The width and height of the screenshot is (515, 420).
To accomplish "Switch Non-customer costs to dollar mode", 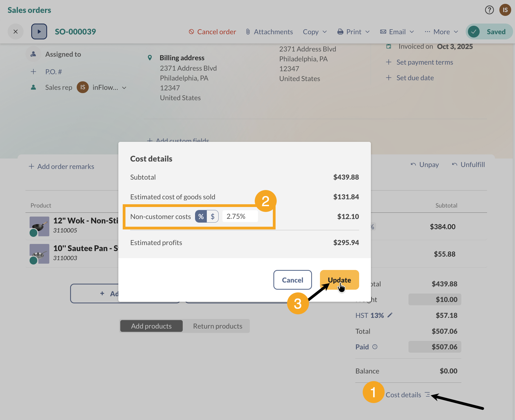I will (213, 216).
